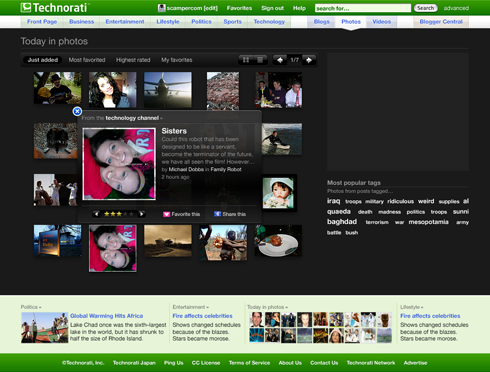
Task: Select the Just added filter
Action: tap(43, 60)
